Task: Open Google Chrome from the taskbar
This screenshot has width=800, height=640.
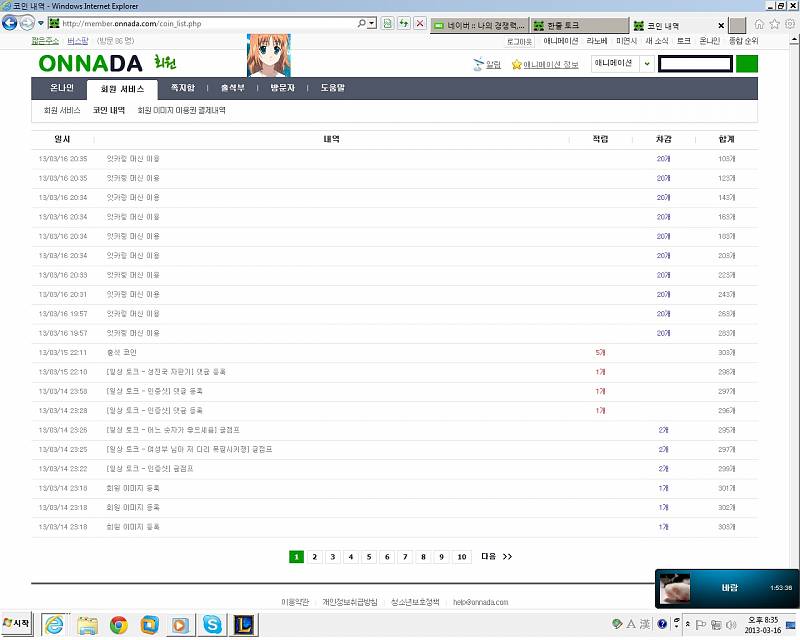Action: click(x=119, y=625)
